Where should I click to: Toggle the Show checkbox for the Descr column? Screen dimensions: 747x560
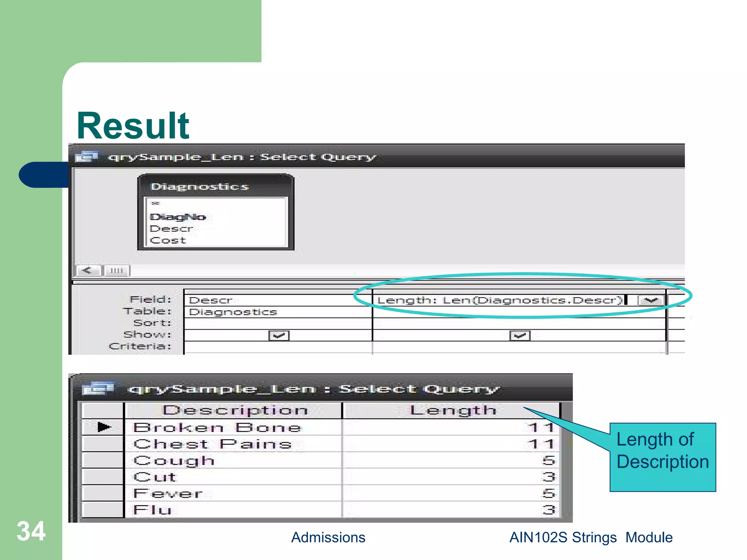[x=279, y=335]
